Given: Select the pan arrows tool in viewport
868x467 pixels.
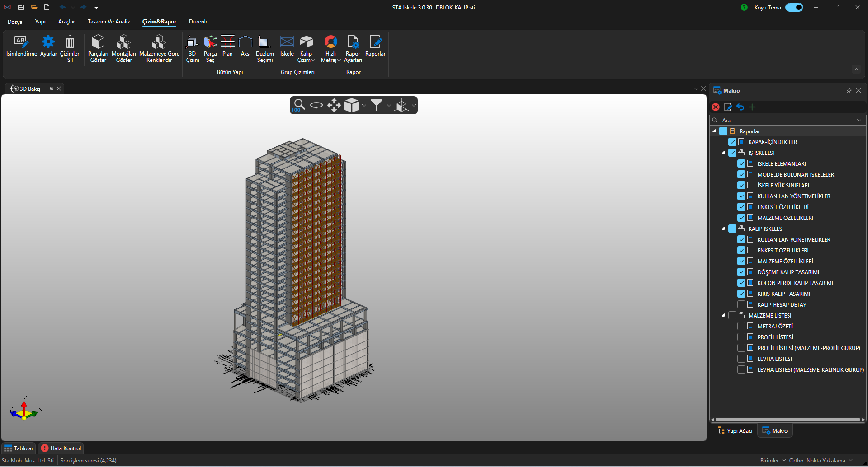Looking at the screenshot, I should (x=334, y=105).
